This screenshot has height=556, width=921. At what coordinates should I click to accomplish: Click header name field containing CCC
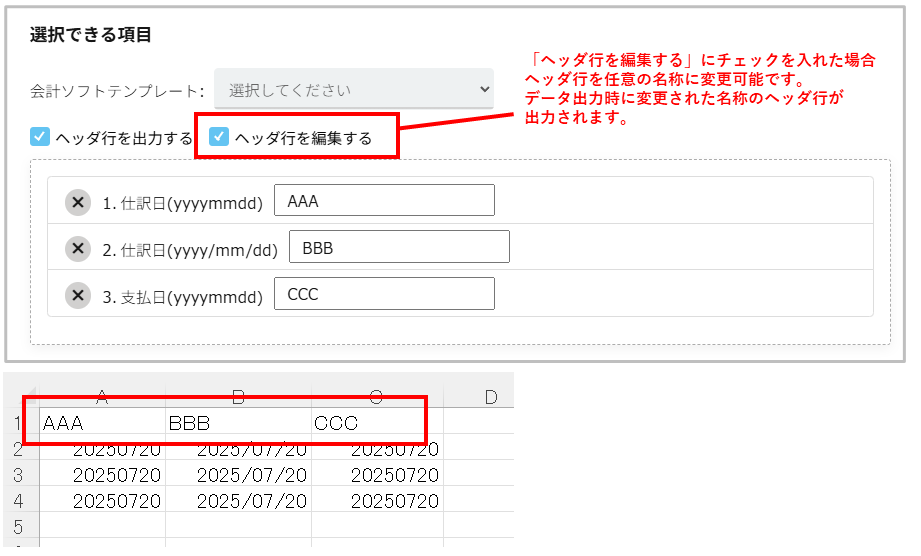(x=384, y=294)
